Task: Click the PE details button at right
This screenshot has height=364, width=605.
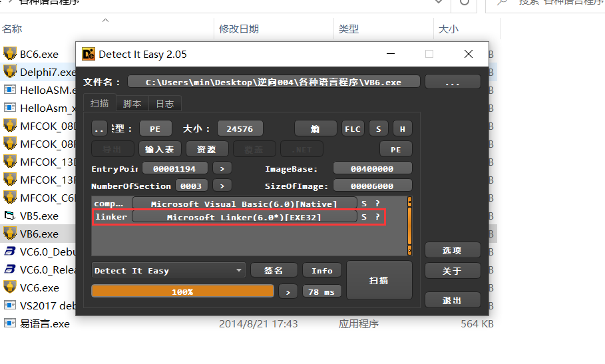Action: pos(396,149)
